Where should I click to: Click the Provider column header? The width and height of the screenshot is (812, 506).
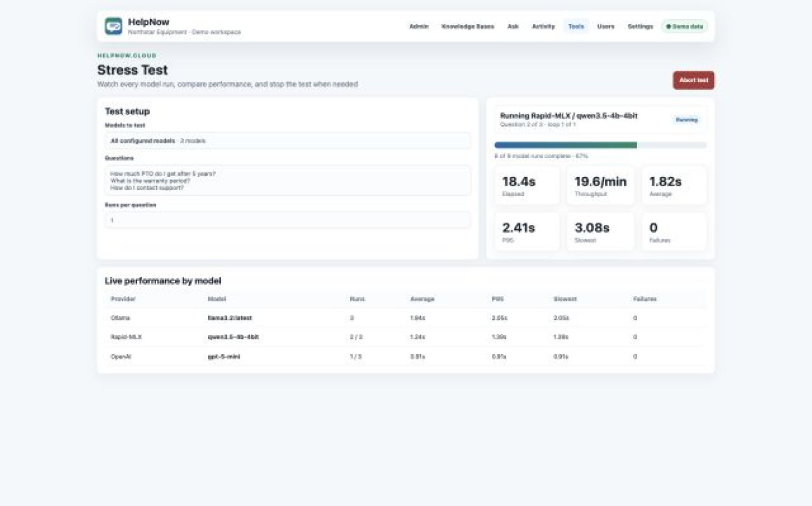123,299
